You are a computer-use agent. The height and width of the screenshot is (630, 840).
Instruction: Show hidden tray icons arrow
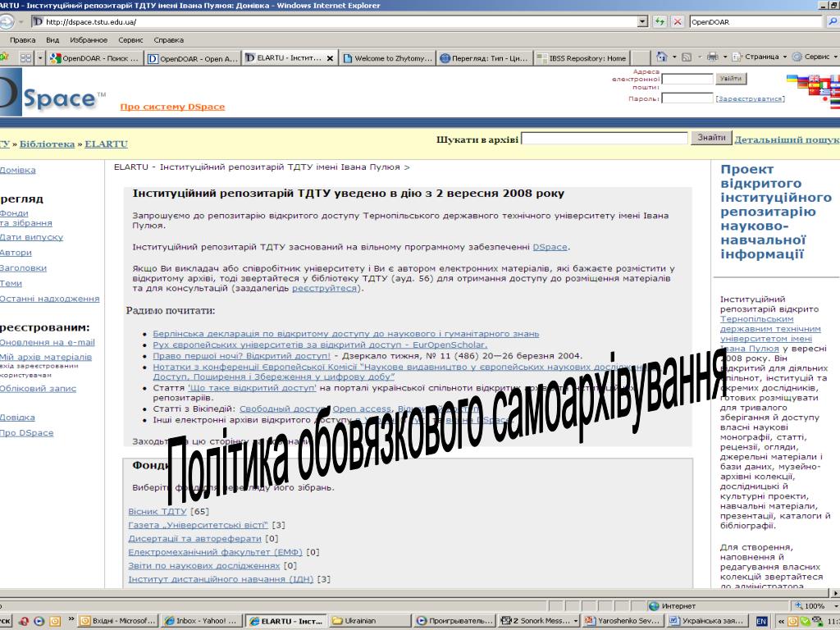pos(781,621)
